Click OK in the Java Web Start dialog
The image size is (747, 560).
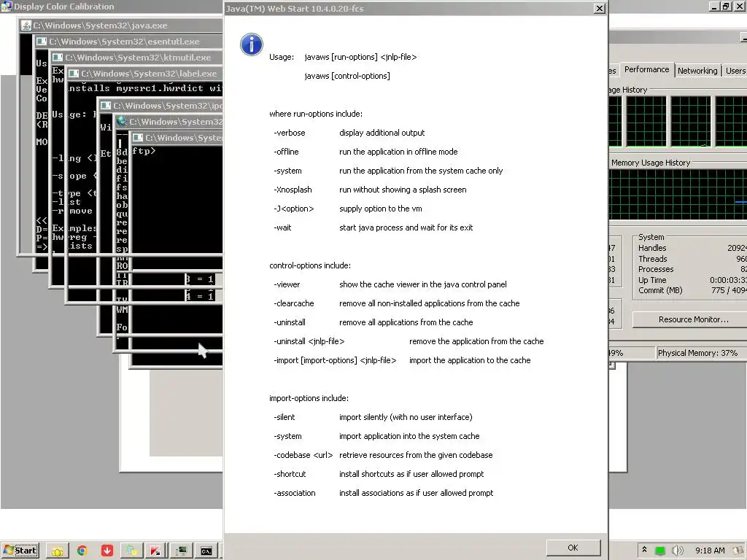573,548
